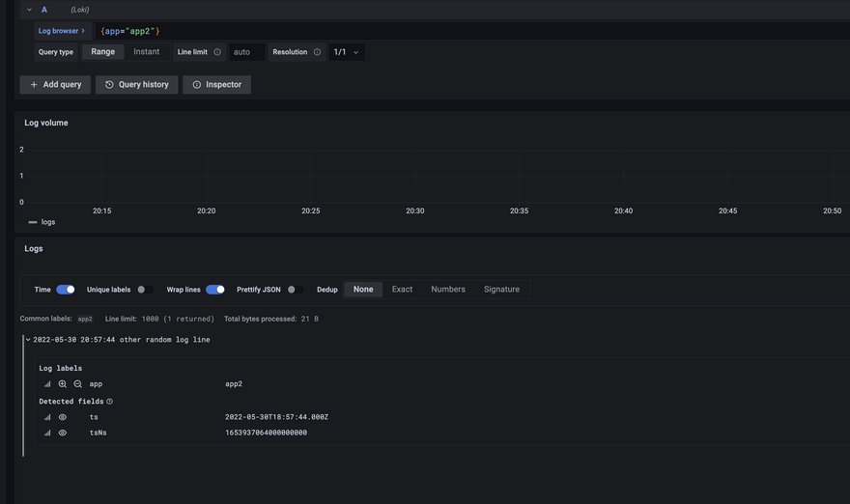Viewport: 850px width, 504px height.
Task: Click the filter-out zoom-out icon beside app label
Action: tap(78, 384)
